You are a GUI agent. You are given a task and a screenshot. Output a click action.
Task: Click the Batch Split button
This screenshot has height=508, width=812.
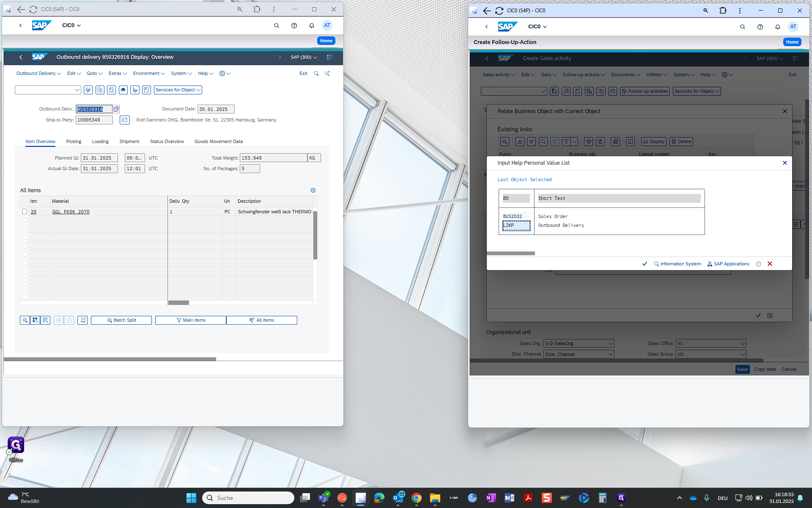121,320
